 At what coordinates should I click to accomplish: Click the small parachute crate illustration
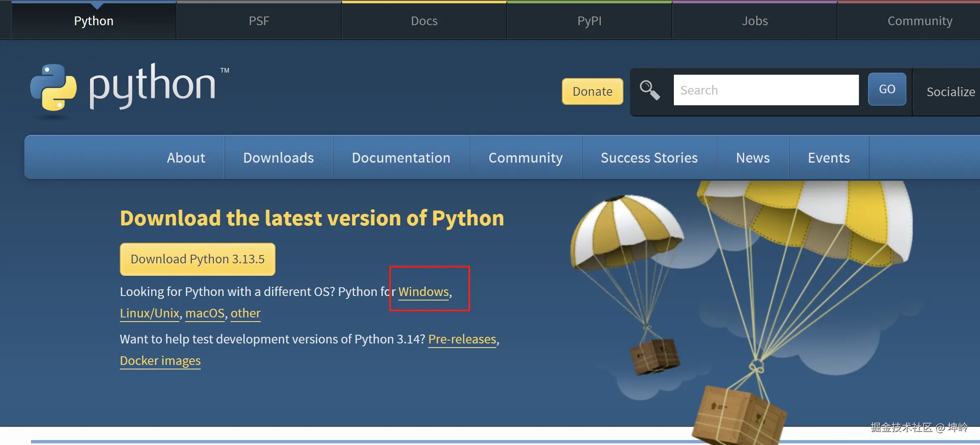pyautogui.click(x=655, y=355)
